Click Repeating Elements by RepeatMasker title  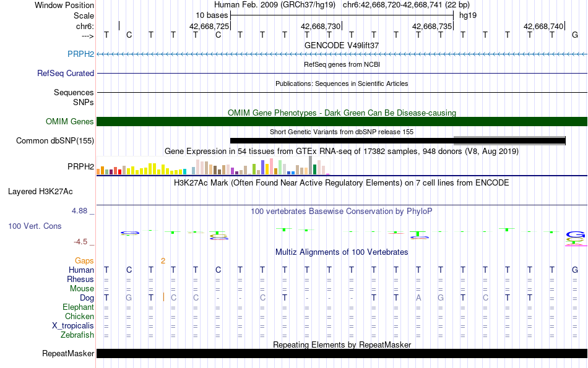click(x=342, y=344)
